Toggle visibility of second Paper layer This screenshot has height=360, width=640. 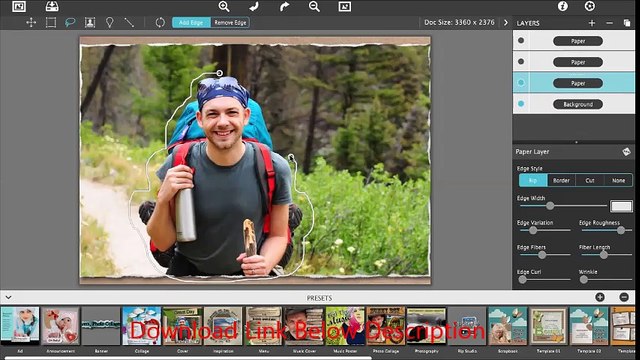tap(521, 62)
